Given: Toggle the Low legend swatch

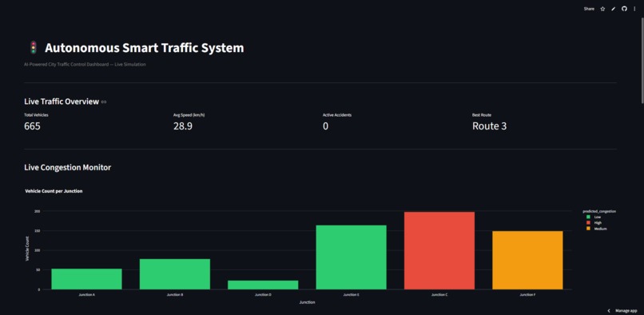Looking at the screenshot, I should (x=589, y=217).
